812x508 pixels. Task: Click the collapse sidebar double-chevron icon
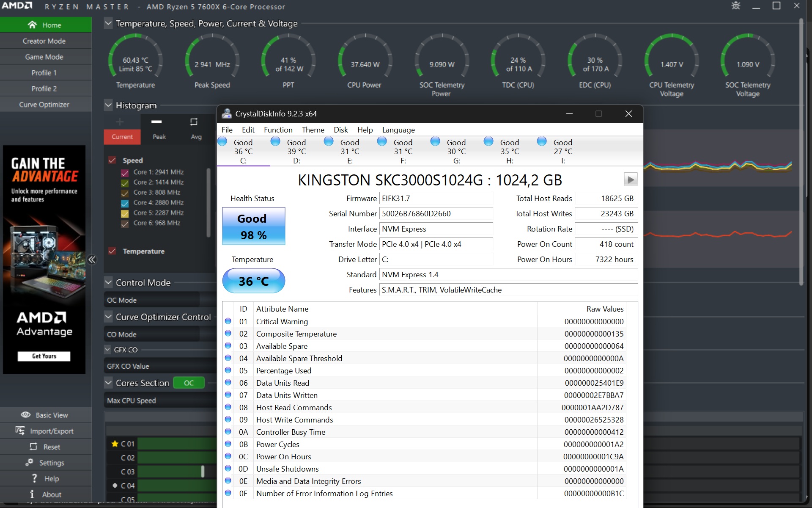click(x=92, y=260)
